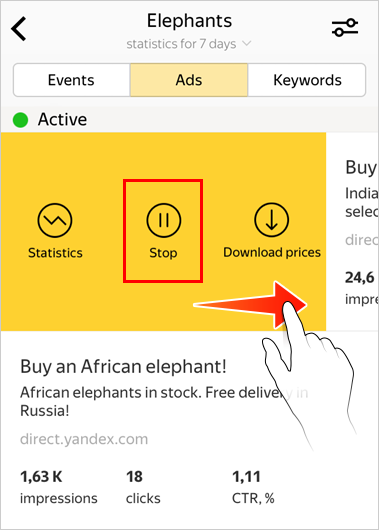Click the Statistics label
379x530 pixels.
(x=55, y=253)
